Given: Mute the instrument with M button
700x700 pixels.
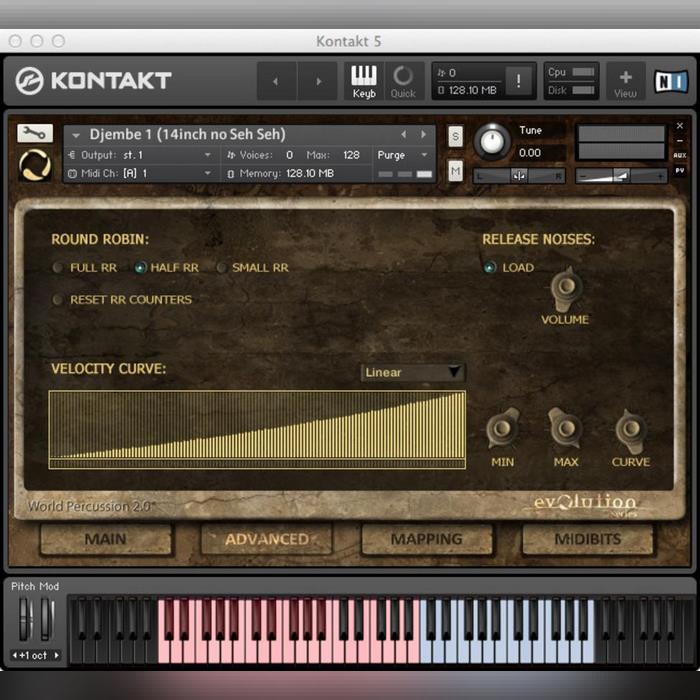Looking at the screenshot, I should coord(456,171).
